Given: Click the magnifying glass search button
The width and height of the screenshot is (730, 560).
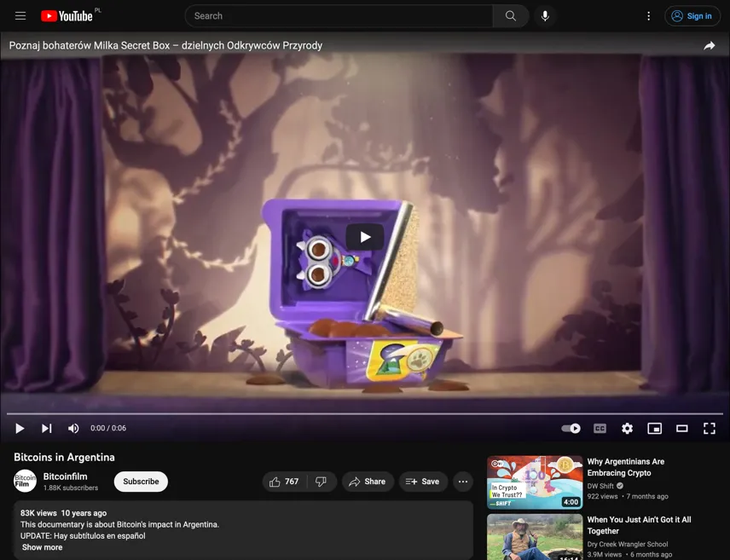Looking at the screenshot, I should (511, 16).
